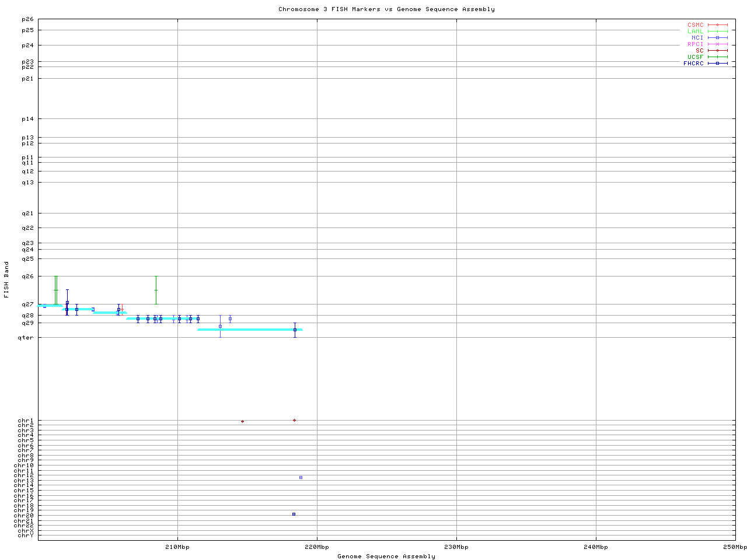Click the blue square point near chr12 row
Image resolution: width=747 pixels, height=560 pixels.
(x=301, y=477)
